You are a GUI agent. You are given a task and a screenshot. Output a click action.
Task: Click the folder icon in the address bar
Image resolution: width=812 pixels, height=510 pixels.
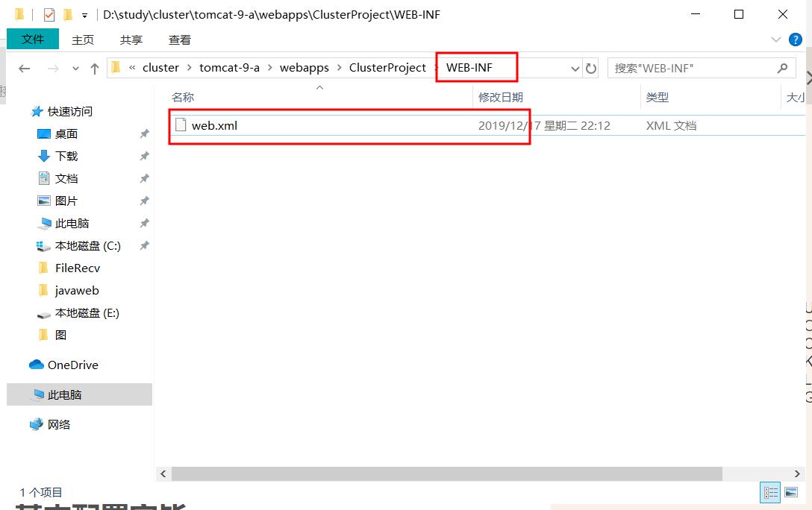(116, 68)
